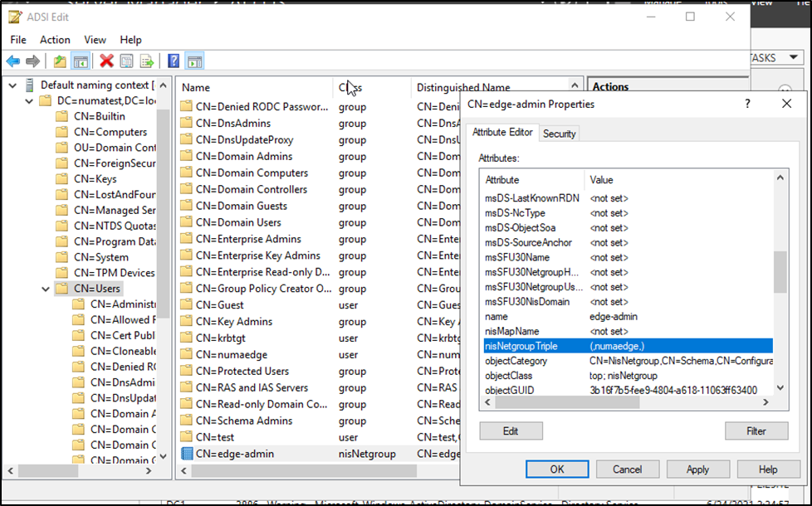The image size is (812, 506).
Task: Click the Back arrow toolbar icon
Action: pyautogui.click(x=13, y=61)
